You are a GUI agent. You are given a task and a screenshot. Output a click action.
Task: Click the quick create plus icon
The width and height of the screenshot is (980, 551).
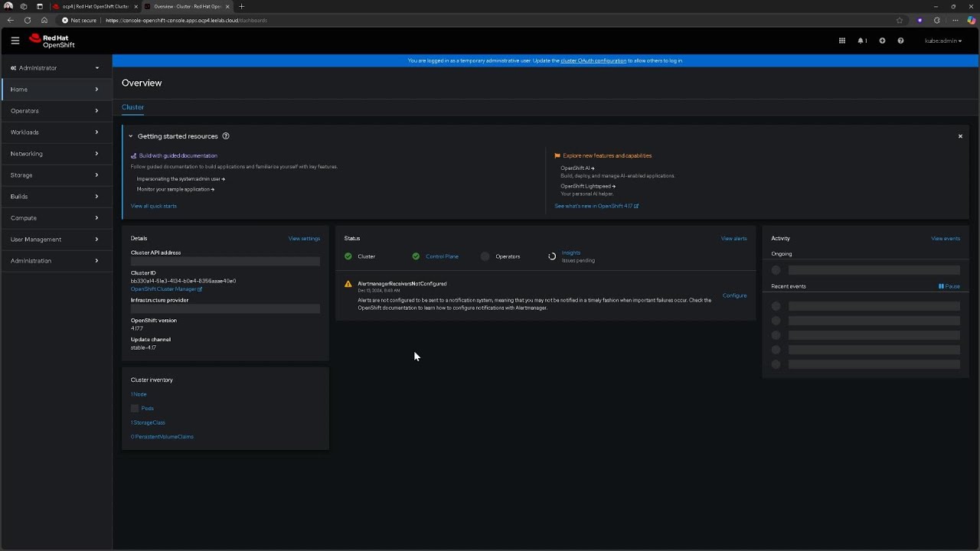(x=882, y=41)
